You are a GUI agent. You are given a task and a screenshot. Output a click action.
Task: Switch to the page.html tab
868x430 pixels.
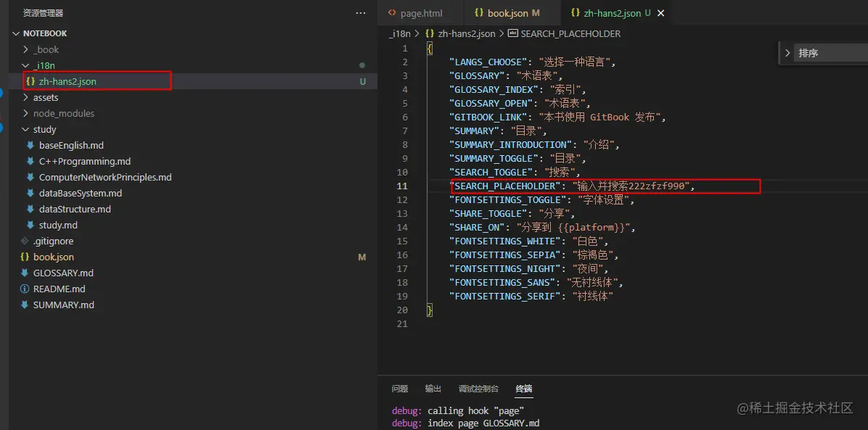(420, 13)
